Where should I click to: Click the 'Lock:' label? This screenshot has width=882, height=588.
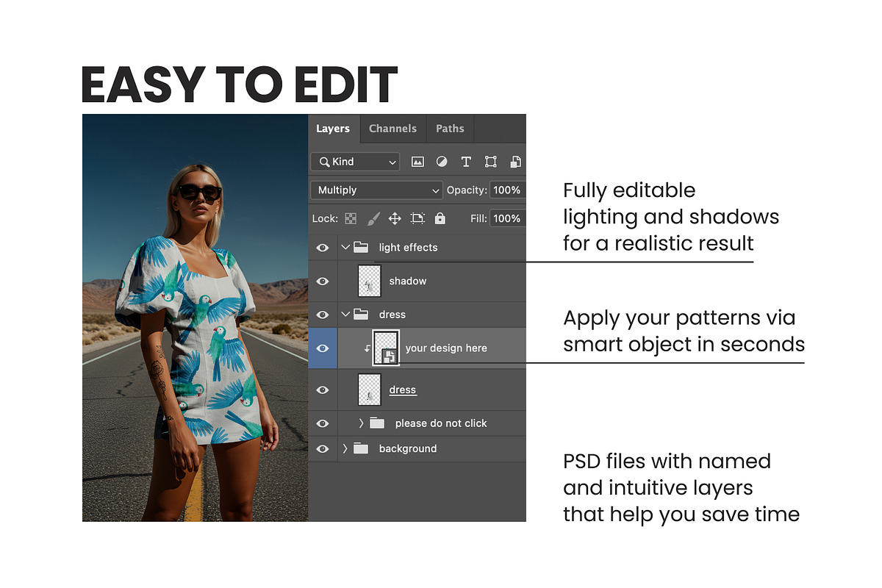325,218
